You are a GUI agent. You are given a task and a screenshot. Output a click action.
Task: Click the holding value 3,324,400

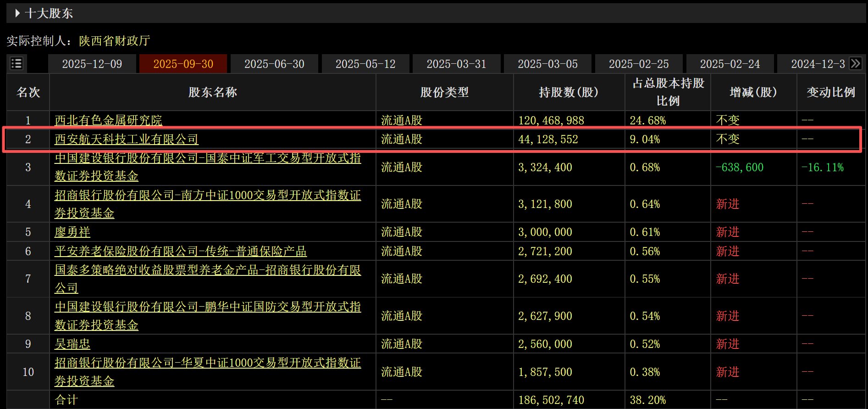pos(545,167)
